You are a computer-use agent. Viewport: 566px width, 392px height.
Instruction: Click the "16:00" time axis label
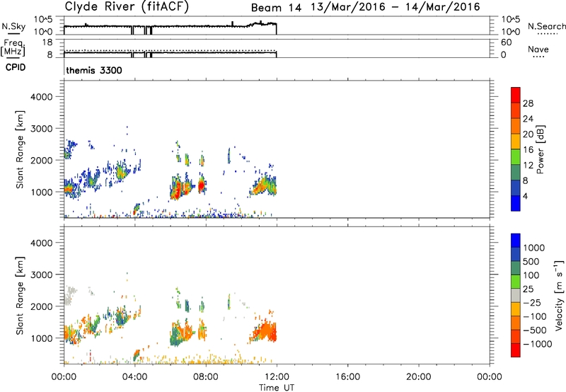pyautogui.click(x=347, y=377)
